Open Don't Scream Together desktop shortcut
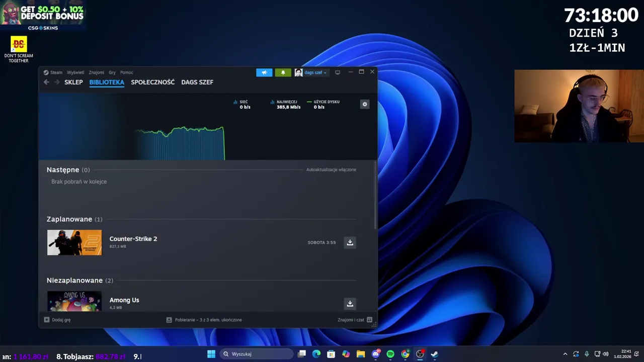 19,50
